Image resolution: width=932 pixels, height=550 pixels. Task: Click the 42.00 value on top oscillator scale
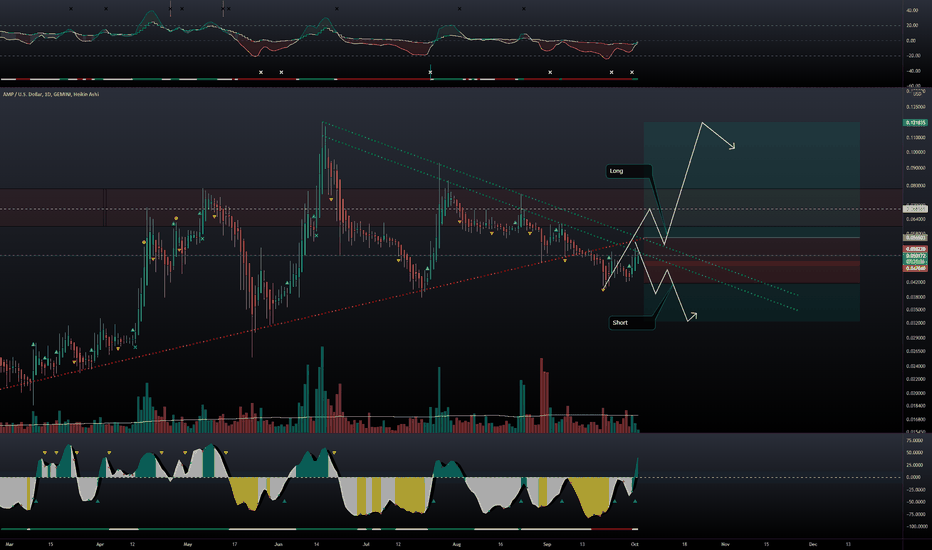coord(911,11)
